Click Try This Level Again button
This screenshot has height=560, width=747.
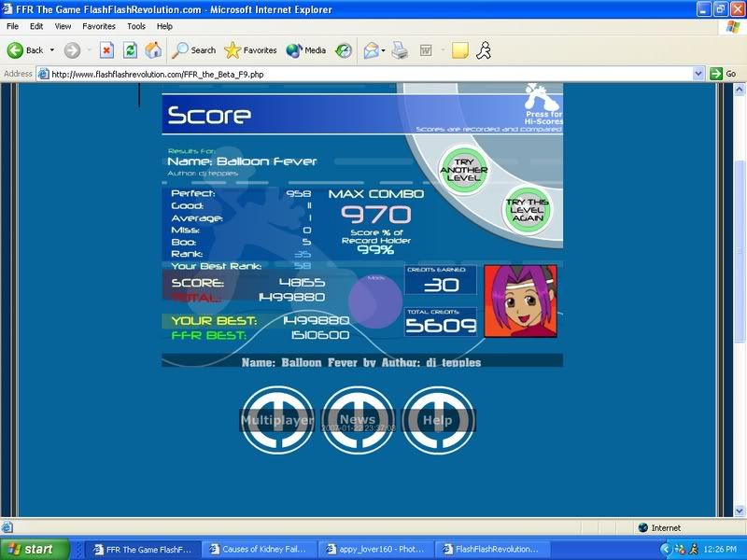coord(527,210)
